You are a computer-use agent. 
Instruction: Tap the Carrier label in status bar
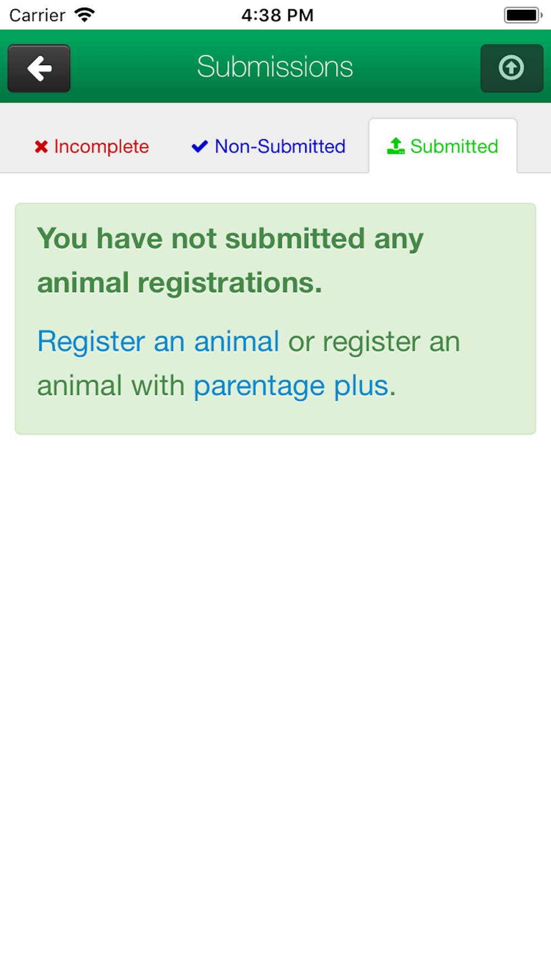pyautogui.click(x=37, y=15)
